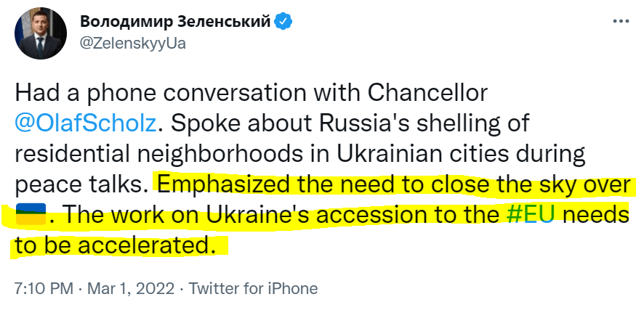The height and width of the screenshot is (310, 644).
Task: Click the Ukraine flag emoji
Action: 31,214
